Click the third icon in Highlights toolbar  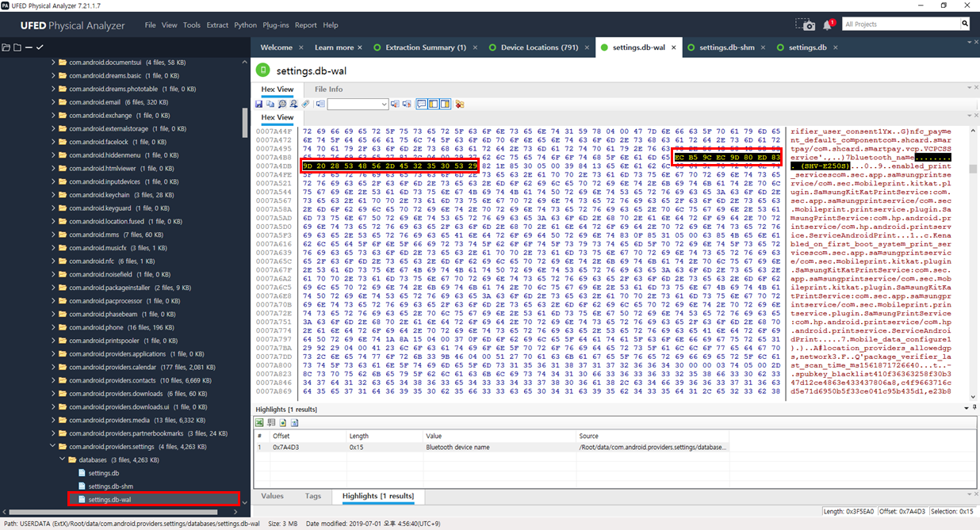click(x=283, y=423)
